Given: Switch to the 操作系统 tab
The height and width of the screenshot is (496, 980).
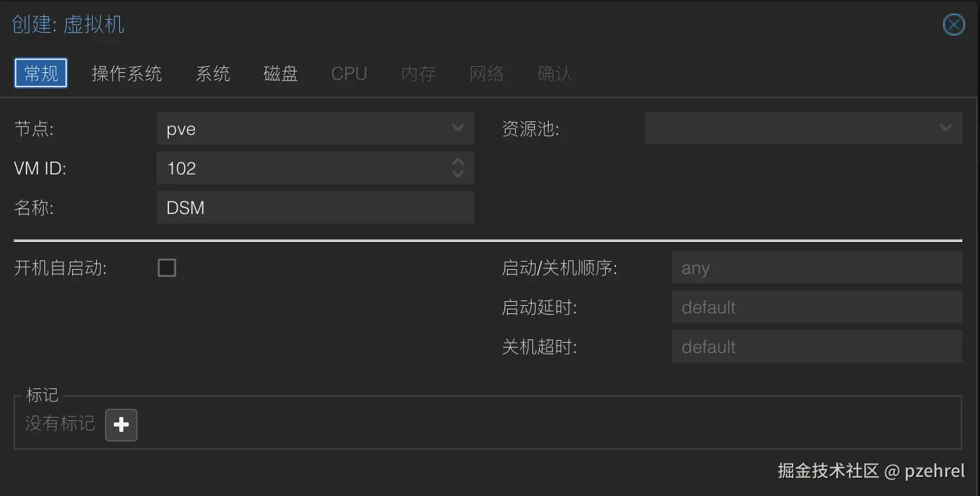Looking at the screenshot, I should click(x=127, y=74).
